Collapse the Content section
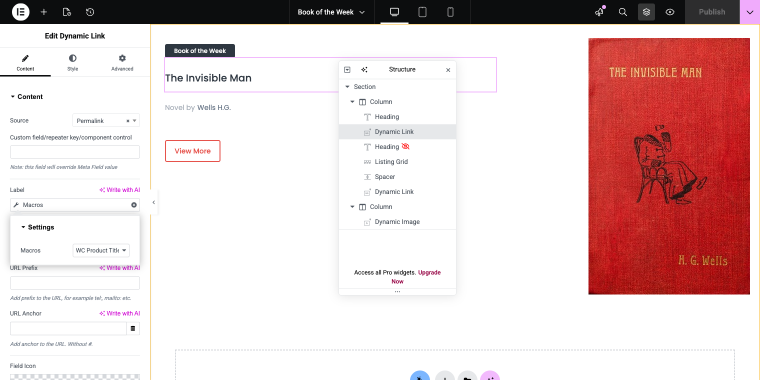Viewport: 760px width, 380px height. coord(27,96)
